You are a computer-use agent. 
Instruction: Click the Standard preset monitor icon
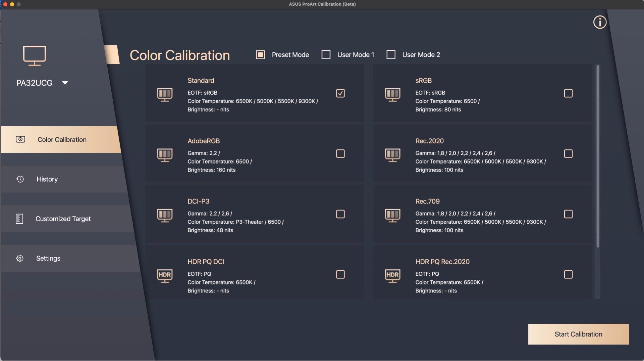(x=165, y=95)
